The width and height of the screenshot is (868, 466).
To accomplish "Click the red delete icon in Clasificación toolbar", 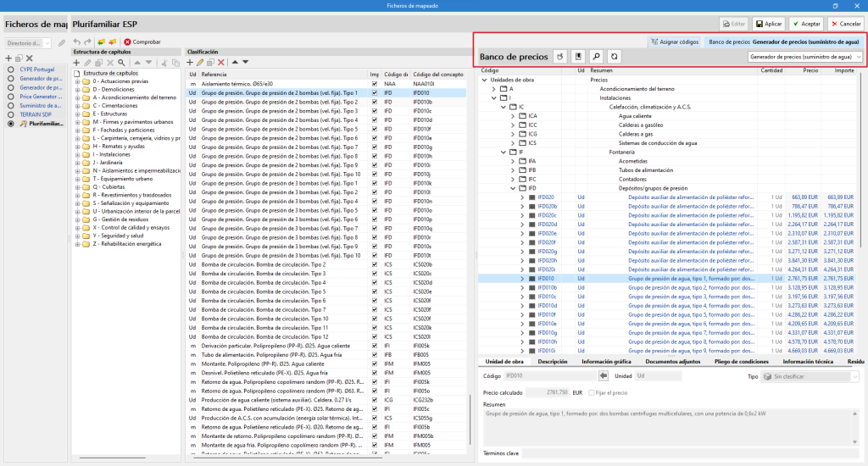I will pyautogui.click(x=221, y=63).
